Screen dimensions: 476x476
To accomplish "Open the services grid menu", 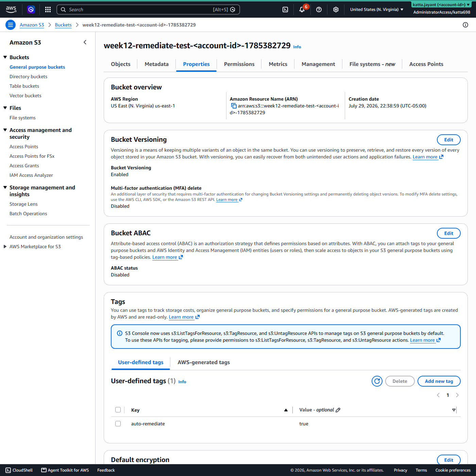I will point(48,10).
